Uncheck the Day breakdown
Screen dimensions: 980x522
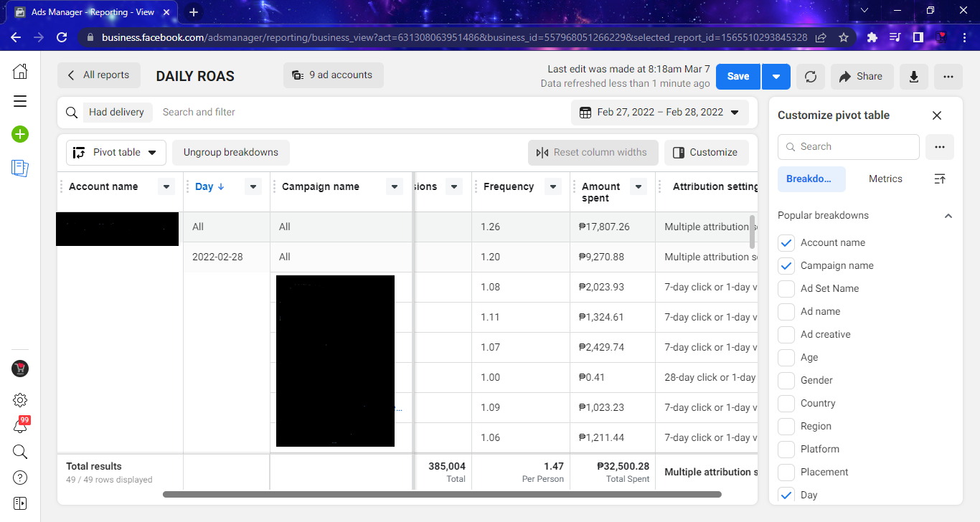point(786,495)
